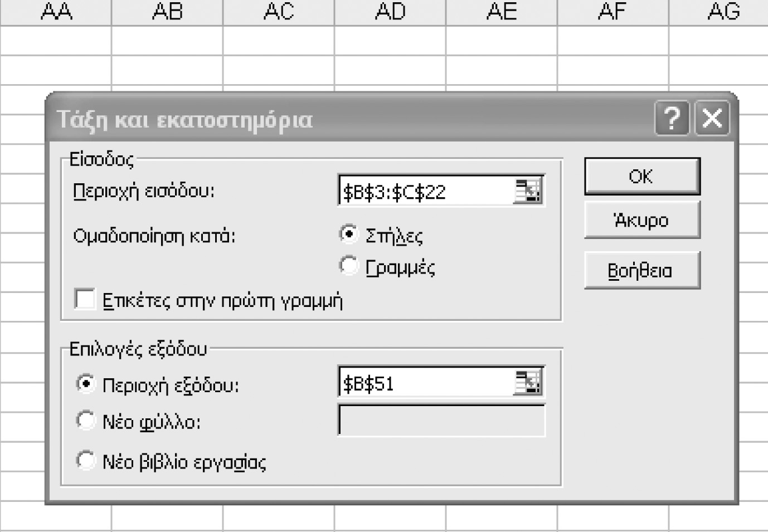
Task: Click the Περιοχή εισόδου label
Action: 144,192
